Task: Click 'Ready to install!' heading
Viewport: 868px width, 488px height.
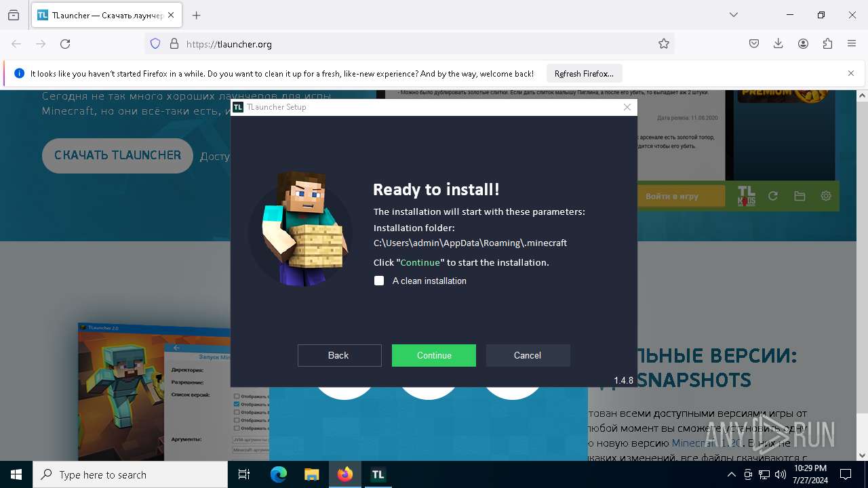Action: click(436, 190)
